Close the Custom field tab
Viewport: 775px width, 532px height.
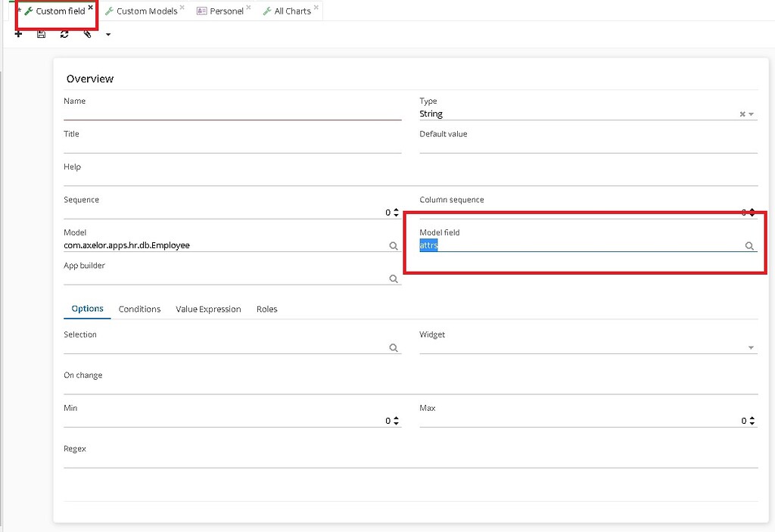click(x=91, y=8)
